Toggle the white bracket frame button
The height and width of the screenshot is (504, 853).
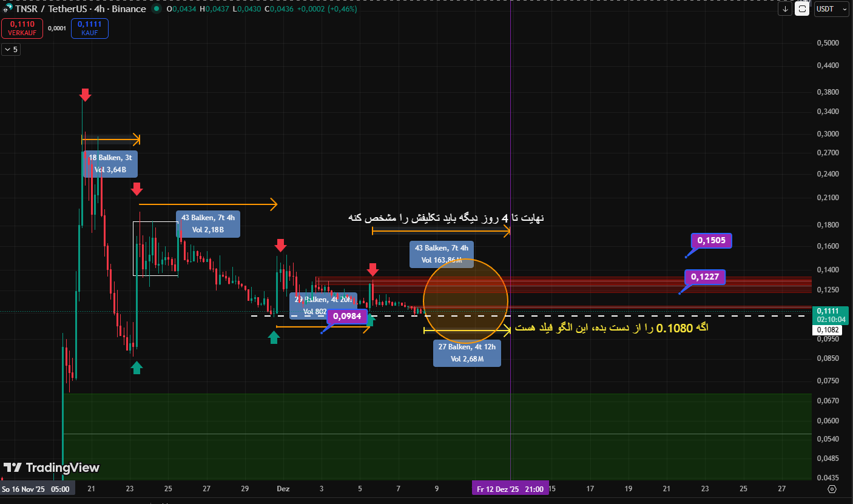click(x=802, y=9)
